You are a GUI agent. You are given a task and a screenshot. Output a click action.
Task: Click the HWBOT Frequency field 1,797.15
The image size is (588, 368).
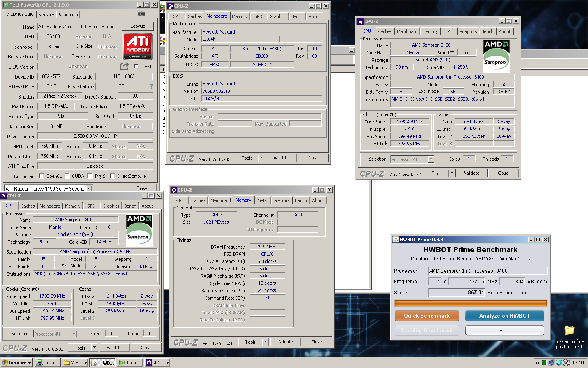(x=467, y=282)
